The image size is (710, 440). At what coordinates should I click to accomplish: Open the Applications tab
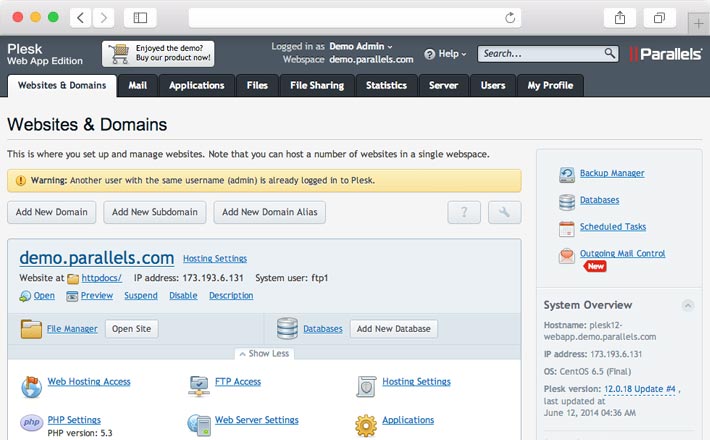point(197,86)
